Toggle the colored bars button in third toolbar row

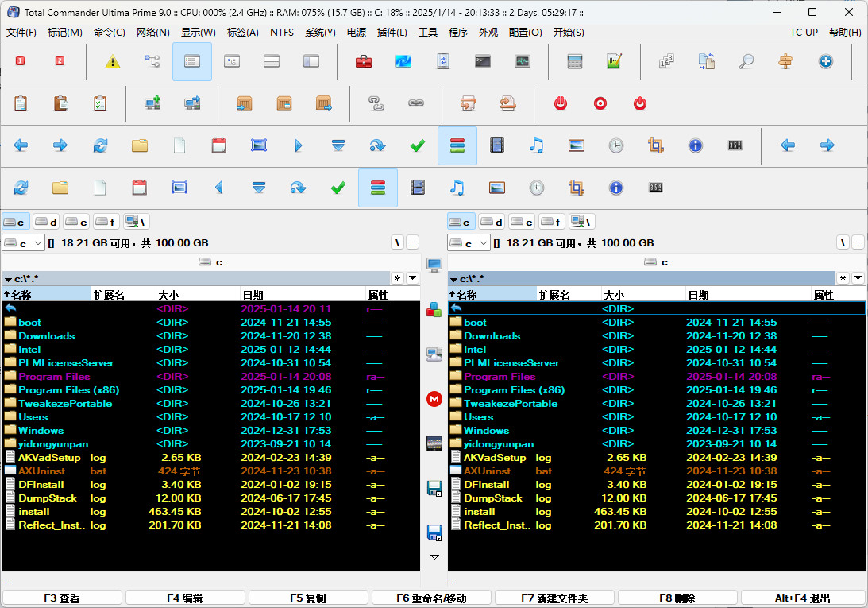(457, 145)
